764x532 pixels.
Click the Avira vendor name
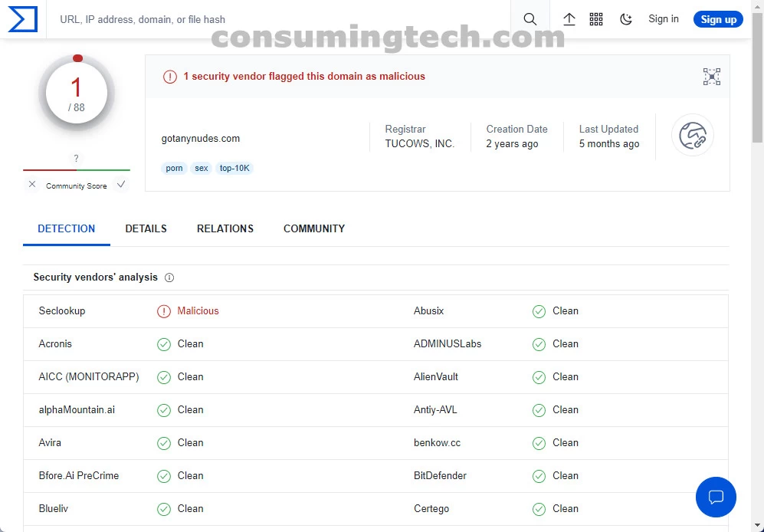pyautogui.click(x=50, y=442)
